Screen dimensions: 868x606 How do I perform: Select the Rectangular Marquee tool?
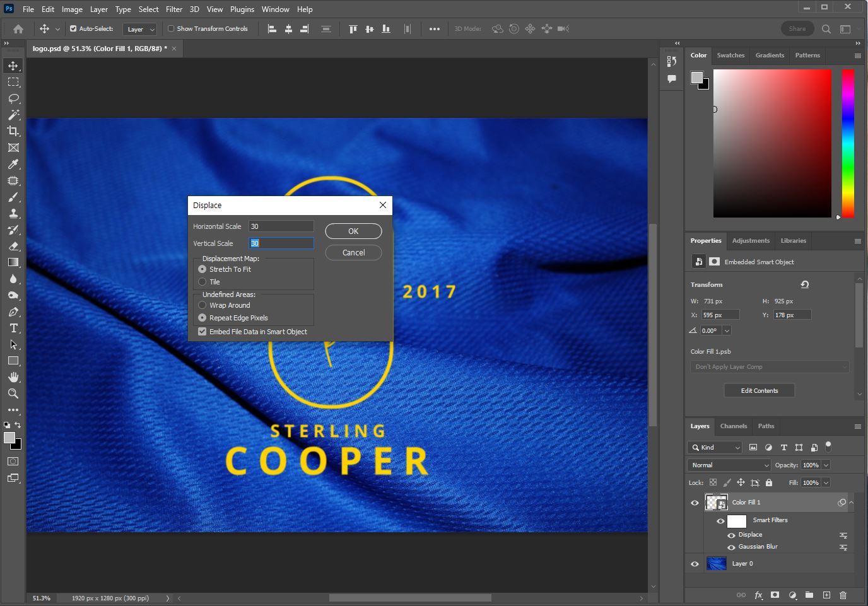(13, 82)
